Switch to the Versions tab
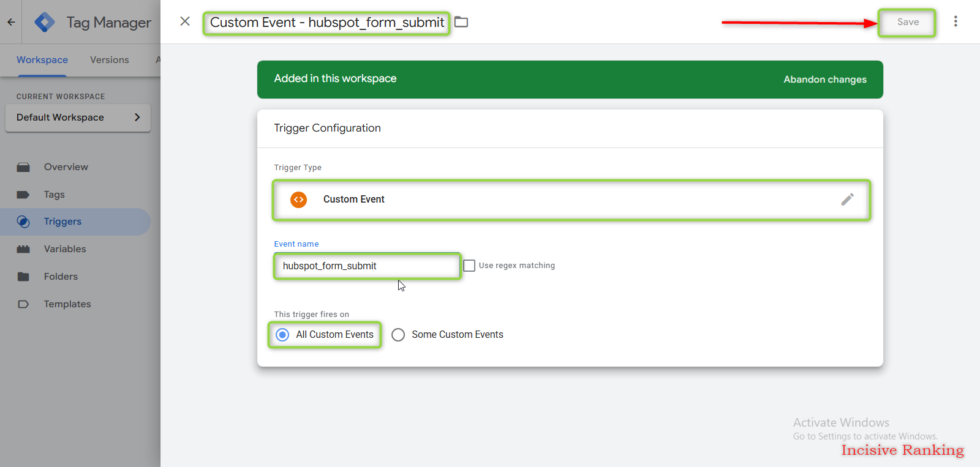 coord(110,60)
